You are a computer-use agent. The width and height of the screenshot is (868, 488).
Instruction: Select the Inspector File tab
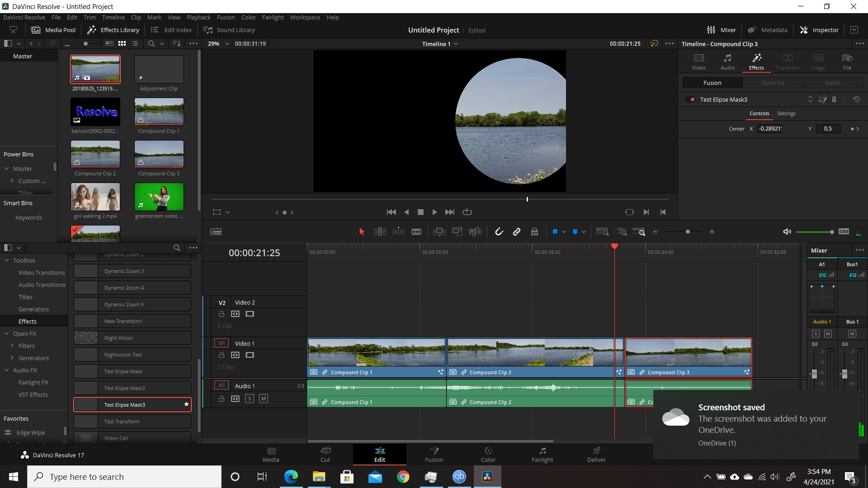point(847,62)
